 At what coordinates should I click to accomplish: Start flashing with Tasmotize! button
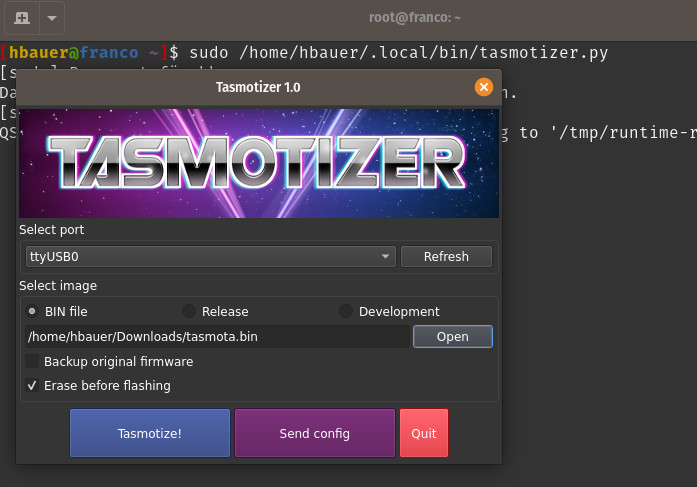(x=150, y=433)
